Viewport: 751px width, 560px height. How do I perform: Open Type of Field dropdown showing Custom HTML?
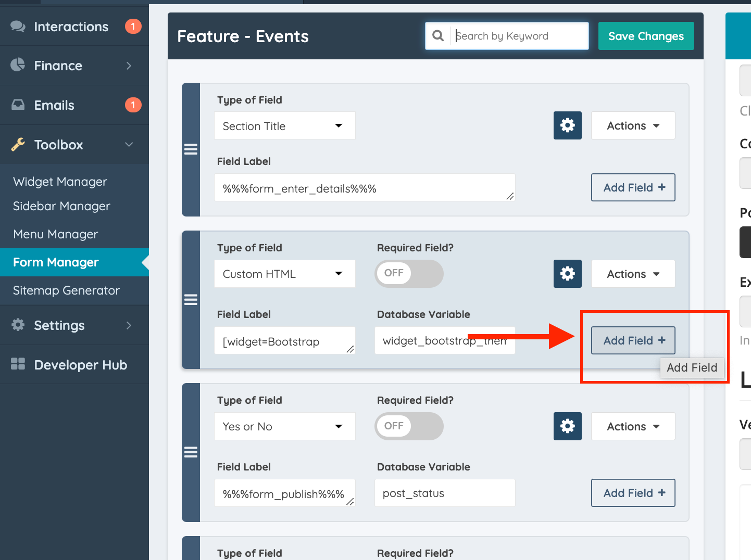coord(285,274)
